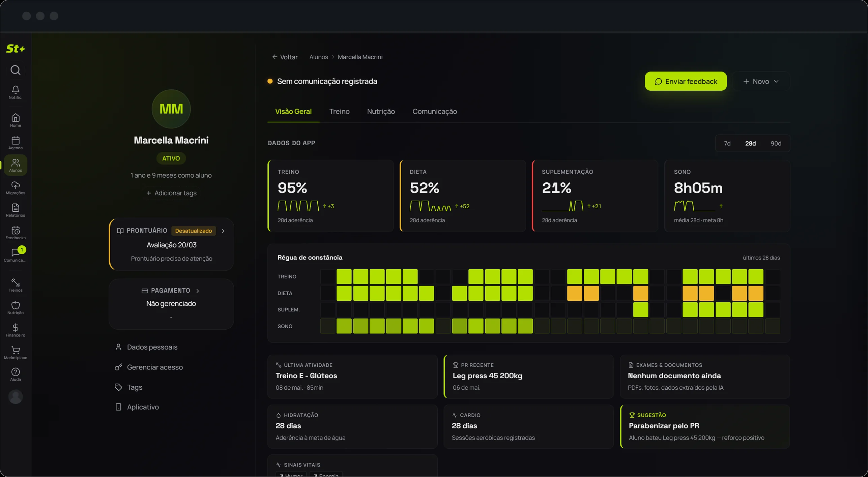Select the 28d period option

coord(750,144)
